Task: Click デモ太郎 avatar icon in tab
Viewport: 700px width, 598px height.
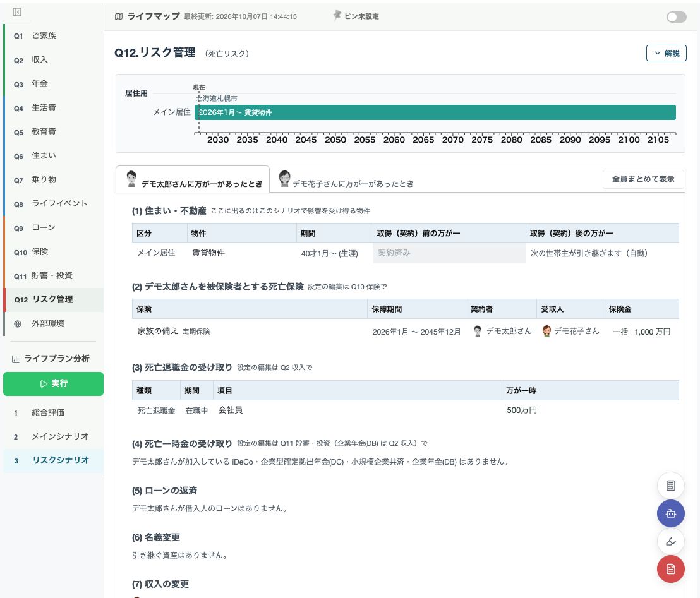Action: click(x=131, y=179)
